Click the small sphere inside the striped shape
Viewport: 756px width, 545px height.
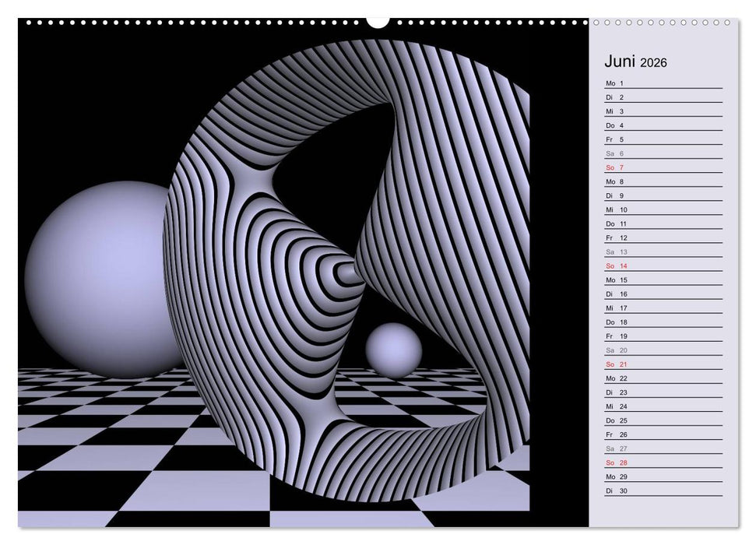[x=393, y=348]
